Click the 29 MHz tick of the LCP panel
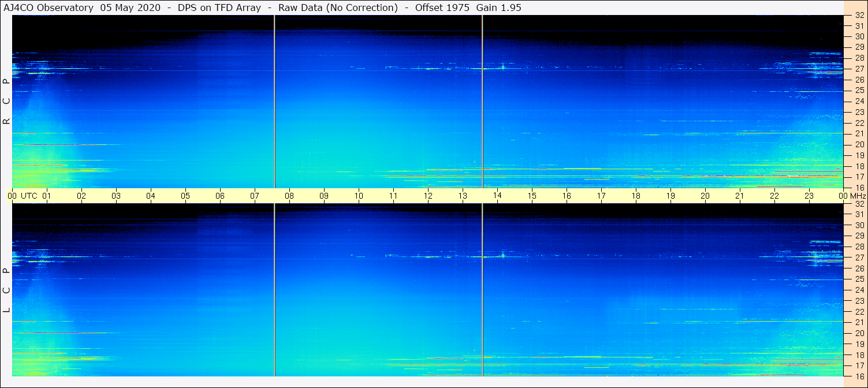Viewport: 868px width, 388px height. coord(859,236)
